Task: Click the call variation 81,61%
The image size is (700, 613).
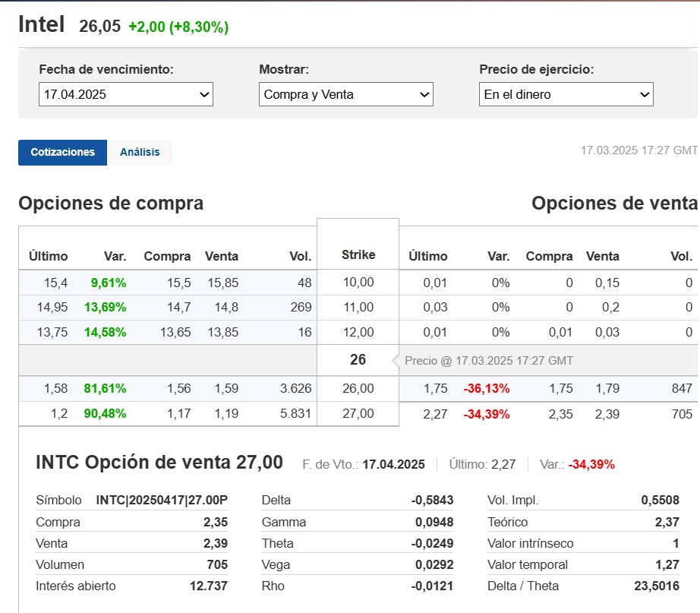Action: (106, 389)
